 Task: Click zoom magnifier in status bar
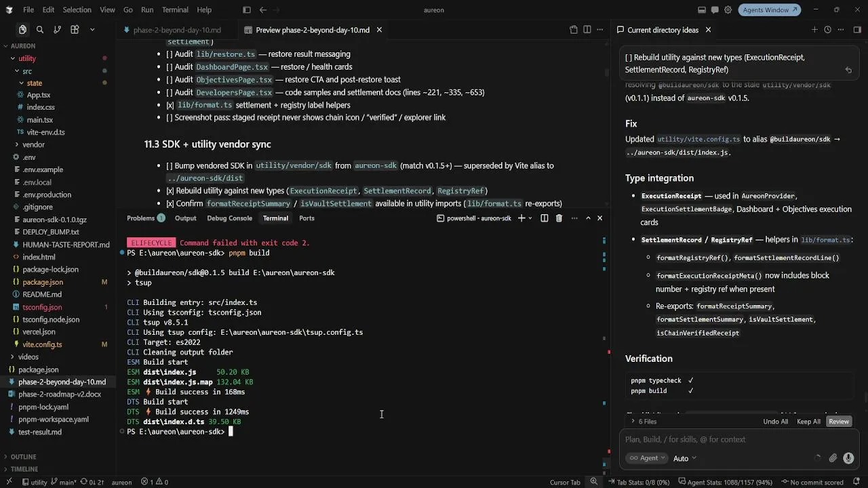click(593, 483)
